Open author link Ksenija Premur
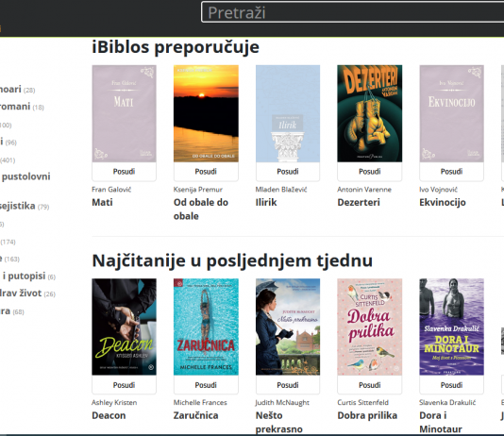Image resolution: width=504 pixels, height=436 pixels. coord(198,190)
